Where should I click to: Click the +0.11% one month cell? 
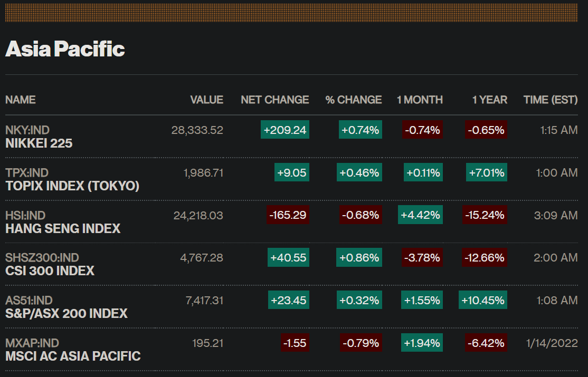point(423,172)
